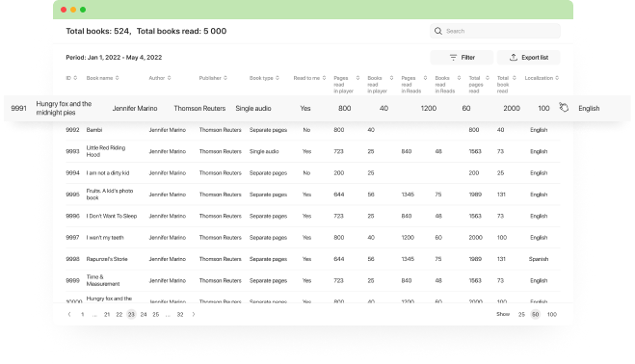Sort by Read to me column arrow
The width and height of the screenshot is (635, 364).
pyautogui.click(x=324, y=78)
